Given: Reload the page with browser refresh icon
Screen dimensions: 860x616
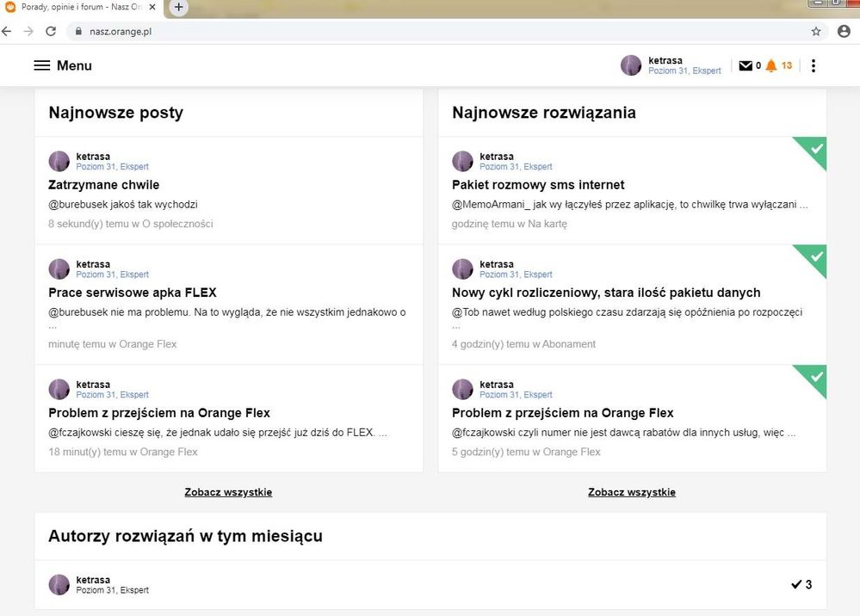Looking at the screenshot, I should click(x=51, y=31).
